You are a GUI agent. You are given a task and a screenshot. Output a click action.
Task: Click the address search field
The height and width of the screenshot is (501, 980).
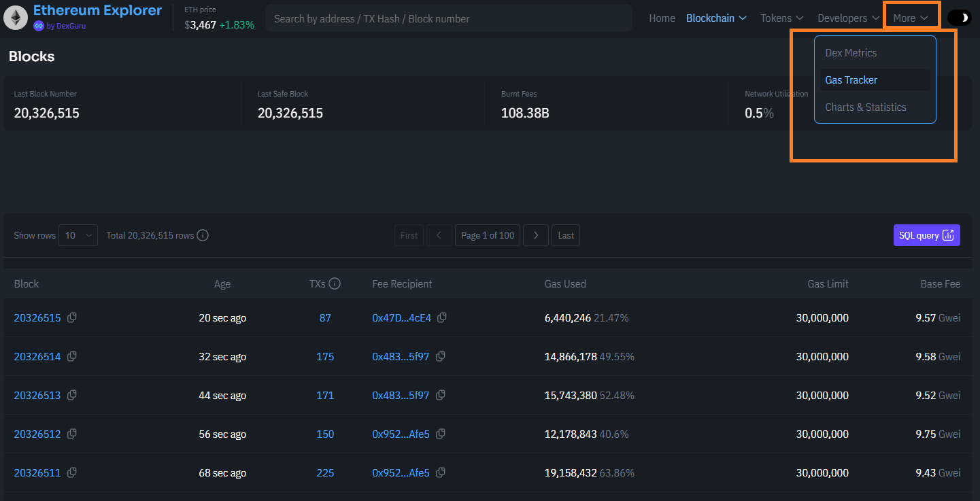(449, 18)
